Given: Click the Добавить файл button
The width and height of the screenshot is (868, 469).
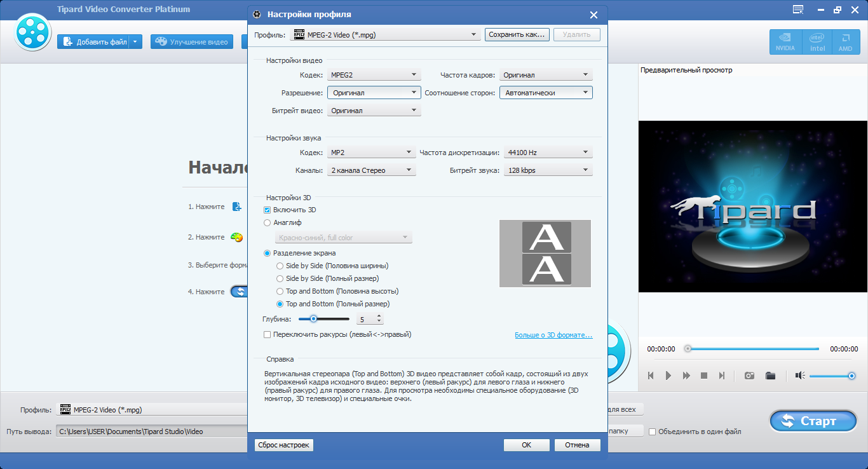Looking at the screenshot, I should pyautogui.click(x=93, y=42).
